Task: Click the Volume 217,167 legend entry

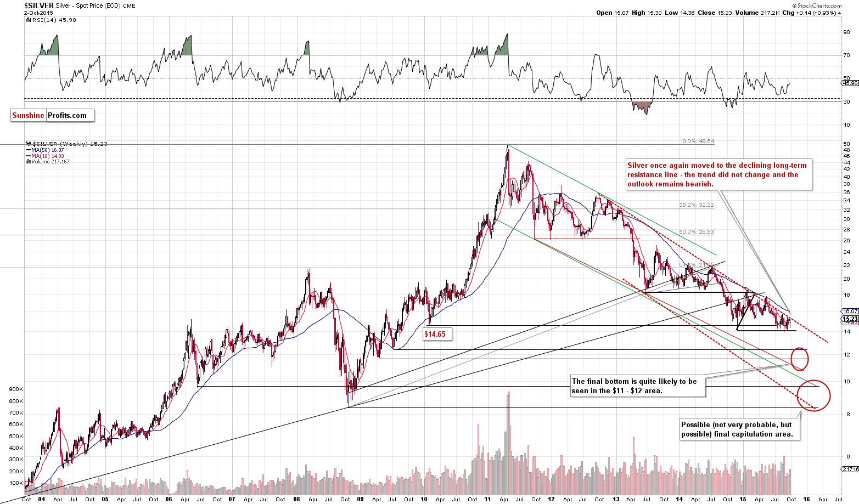Action: [x=47, y=161]
